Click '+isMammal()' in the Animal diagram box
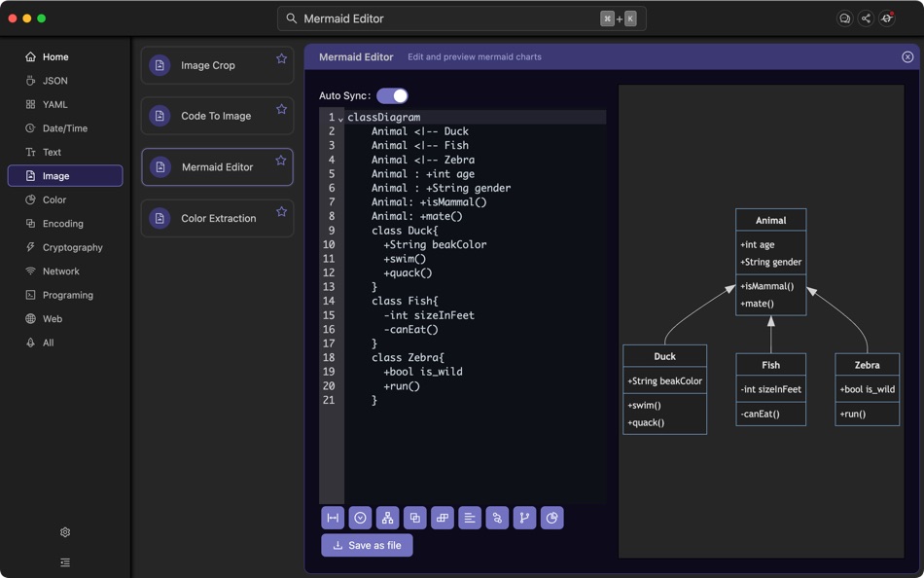The height and width of the screenshot is (578, 924). click(x=766, y=286)
